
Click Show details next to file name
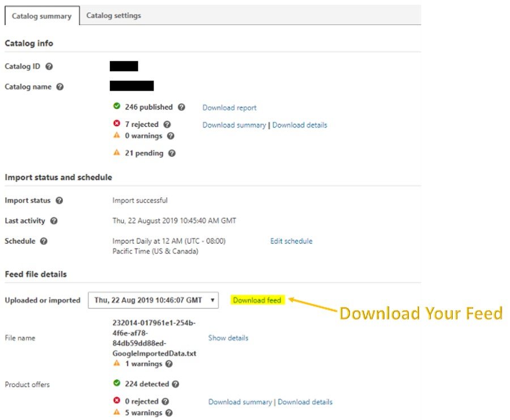tap(228, 338)
